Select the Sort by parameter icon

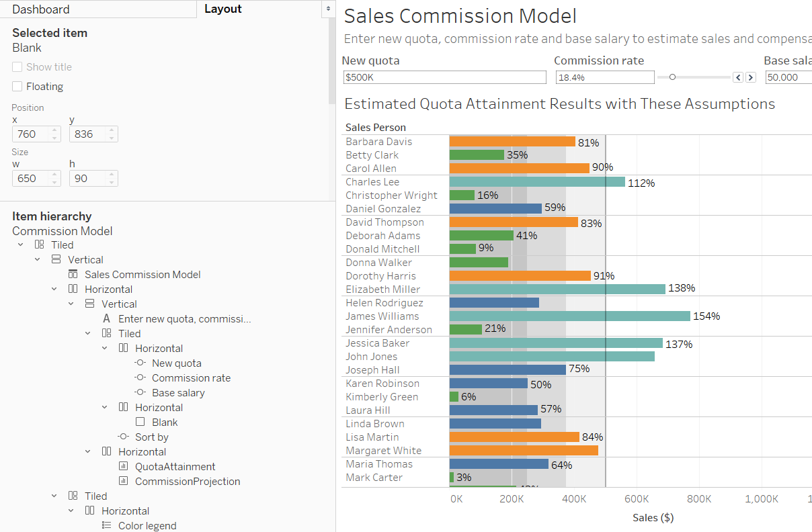124,437
